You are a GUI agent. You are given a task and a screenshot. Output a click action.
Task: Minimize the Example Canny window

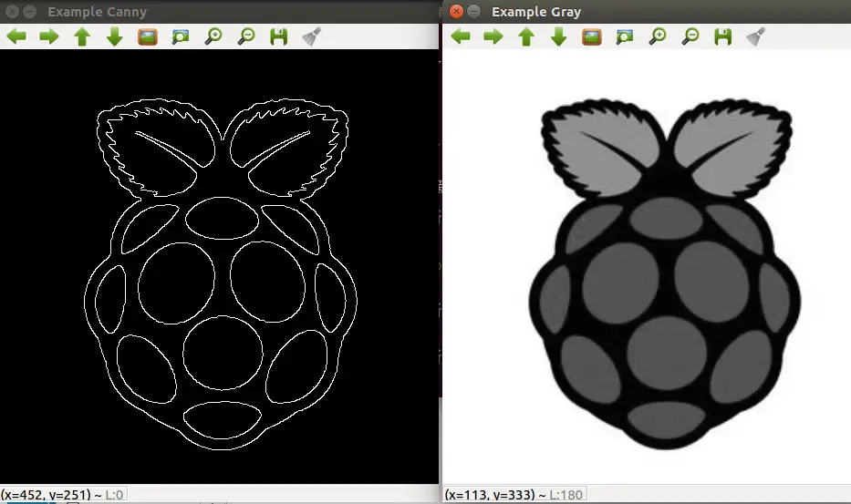(x=30, y=12)
